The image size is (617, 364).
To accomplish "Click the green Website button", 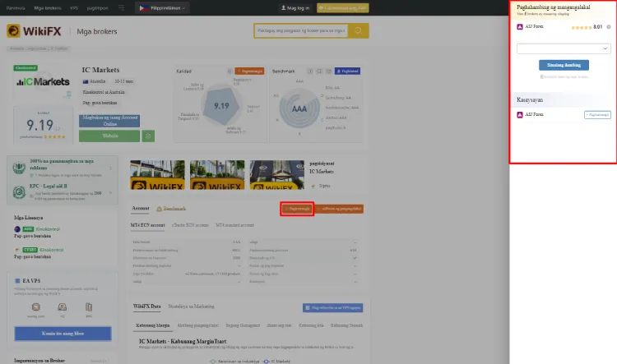I will point(109,136).
